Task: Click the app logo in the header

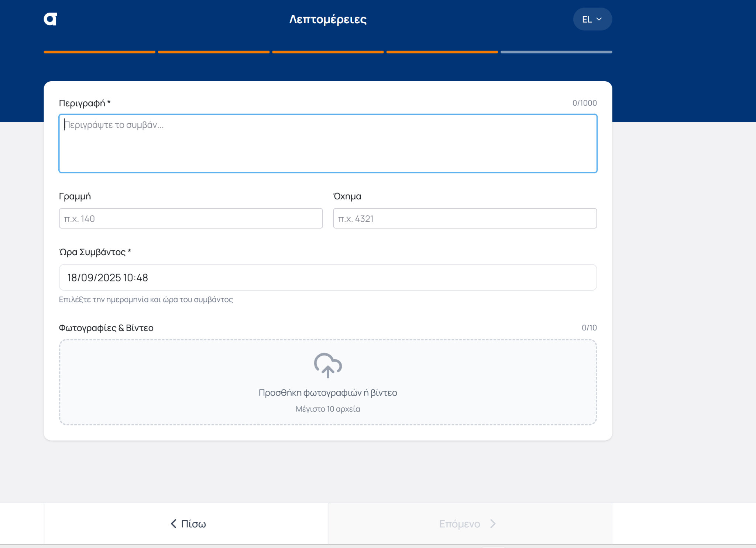Action: 51,19
